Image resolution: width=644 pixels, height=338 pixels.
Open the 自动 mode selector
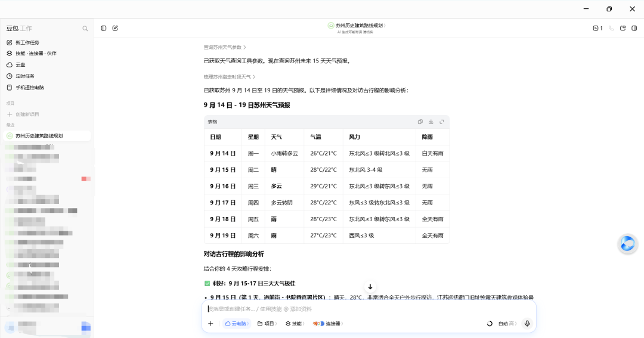[x=507, y=324]
